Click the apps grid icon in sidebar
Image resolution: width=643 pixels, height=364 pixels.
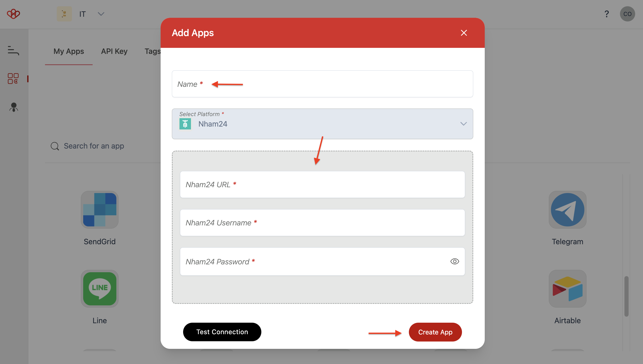tap(13, 78)
